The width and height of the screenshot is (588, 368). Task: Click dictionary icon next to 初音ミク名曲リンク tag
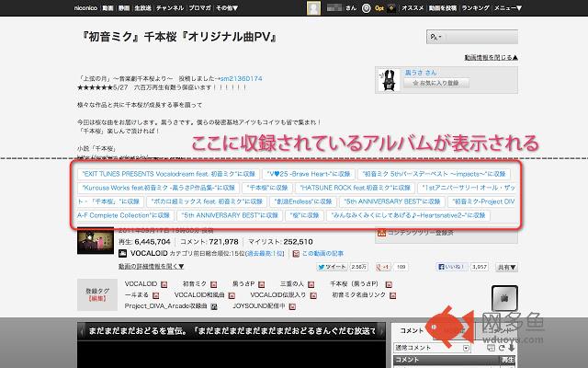point(392,295)
